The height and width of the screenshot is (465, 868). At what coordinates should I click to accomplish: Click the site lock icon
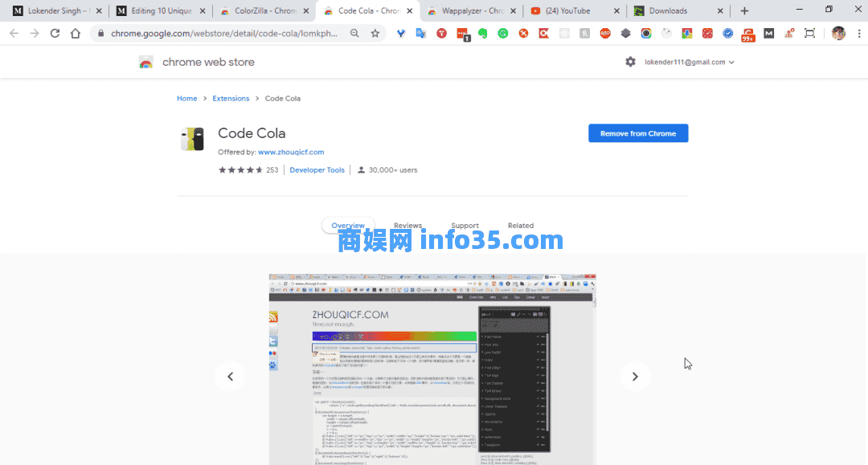click(100, 34)
